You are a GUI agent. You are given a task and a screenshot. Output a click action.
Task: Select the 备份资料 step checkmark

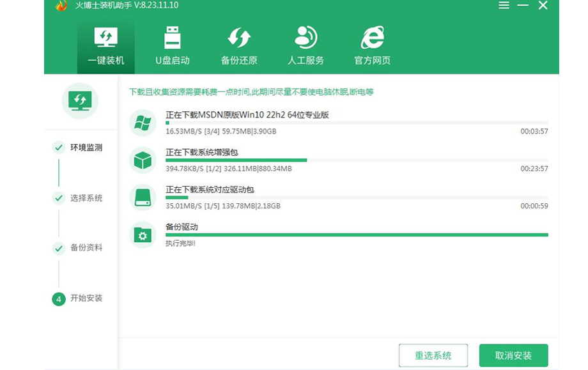pyautogui.click(x=59, y=248)
